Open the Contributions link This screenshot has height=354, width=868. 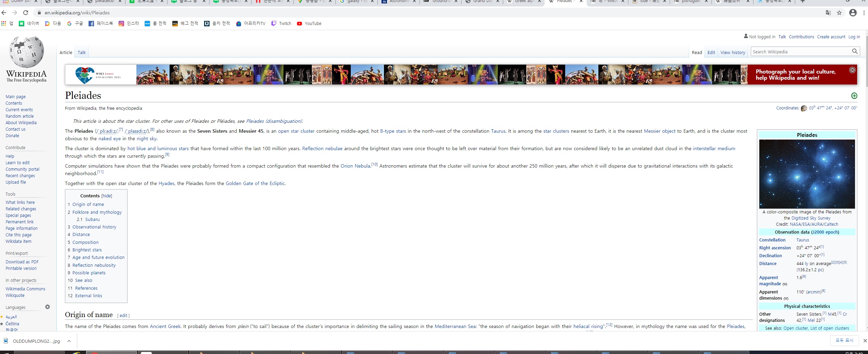coord(801,37)
